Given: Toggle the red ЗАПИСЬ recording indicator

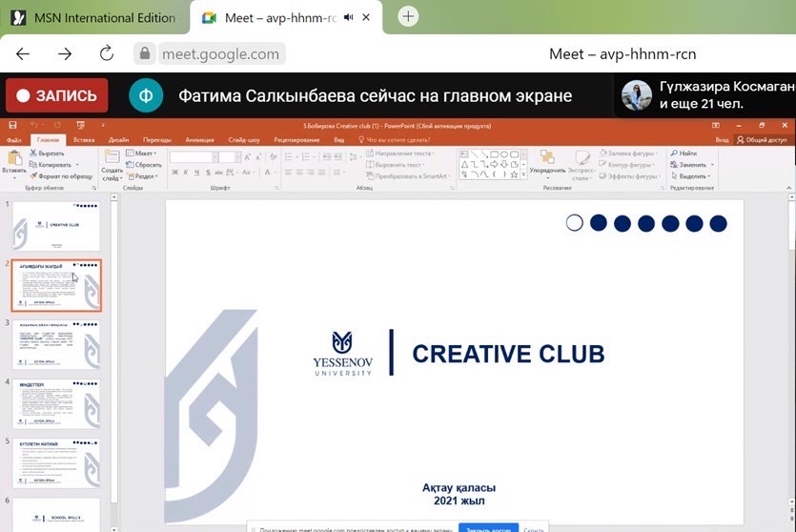Looking at the screenshot, I should (x=56, y=95).
